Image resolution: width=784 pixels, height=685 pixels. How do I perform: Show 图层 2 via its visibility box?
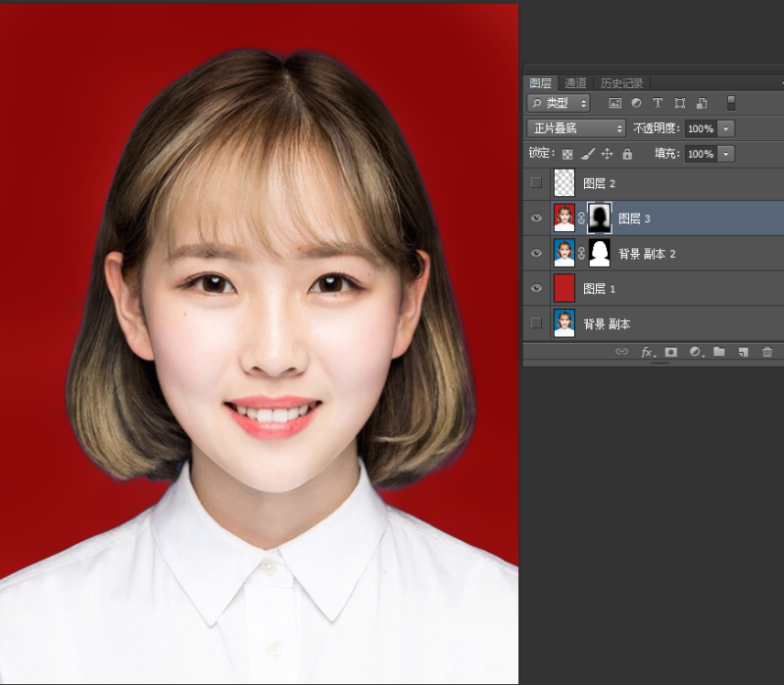pyautogui.click(x=536, y=183)
